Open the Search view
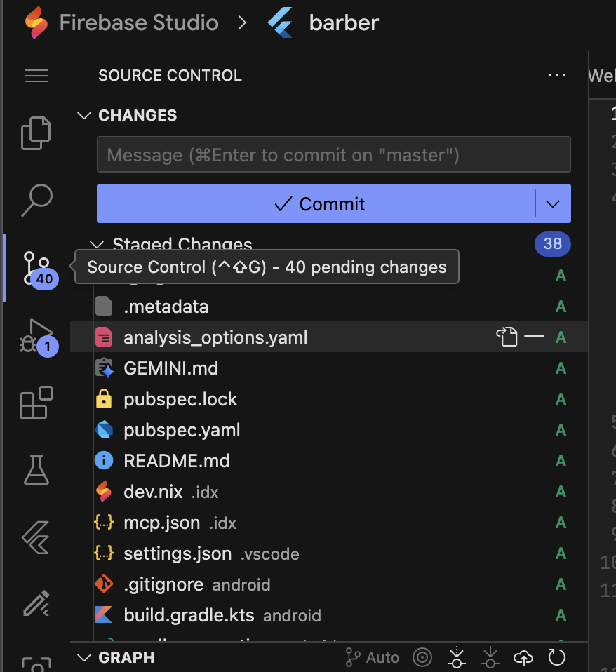 pos(36,200)
